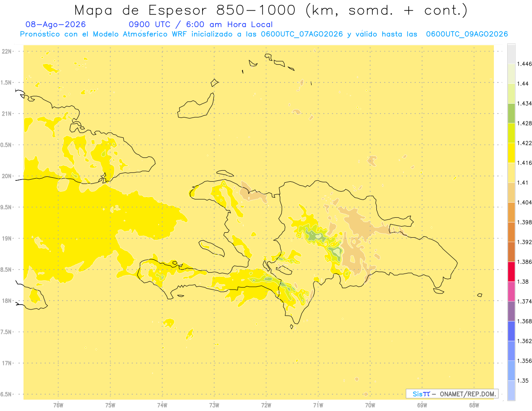Viewport: 532px width, 411px height.
Task: Click the latitude label '19N'
Action: [7, 239]
